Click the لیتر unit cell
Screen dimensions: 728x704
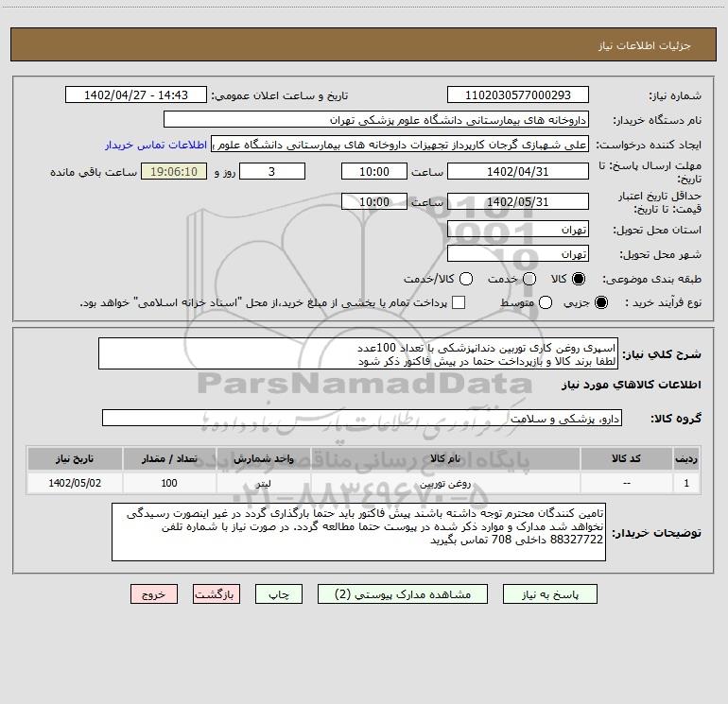[263, 483]
